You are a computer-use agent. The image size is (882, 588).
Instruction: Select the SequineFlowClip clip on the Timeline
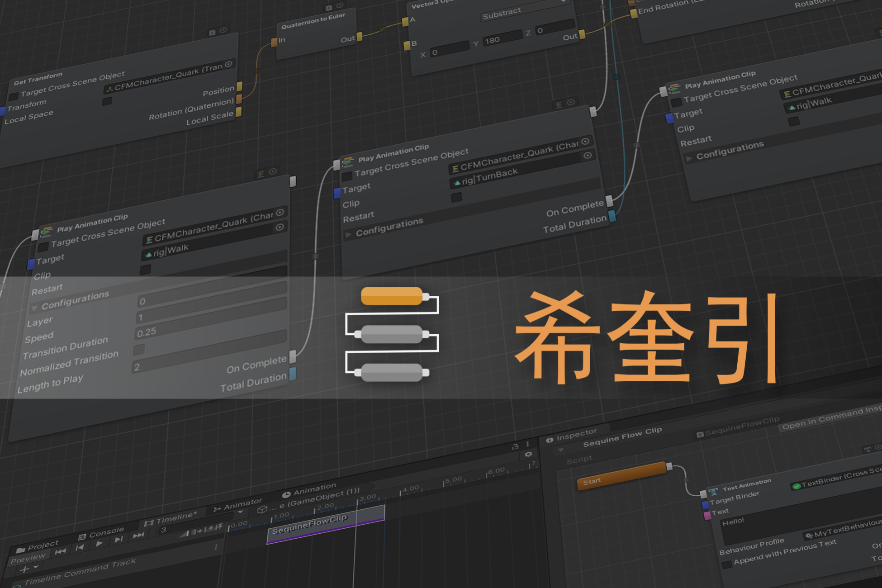click(x=326, y=524)
